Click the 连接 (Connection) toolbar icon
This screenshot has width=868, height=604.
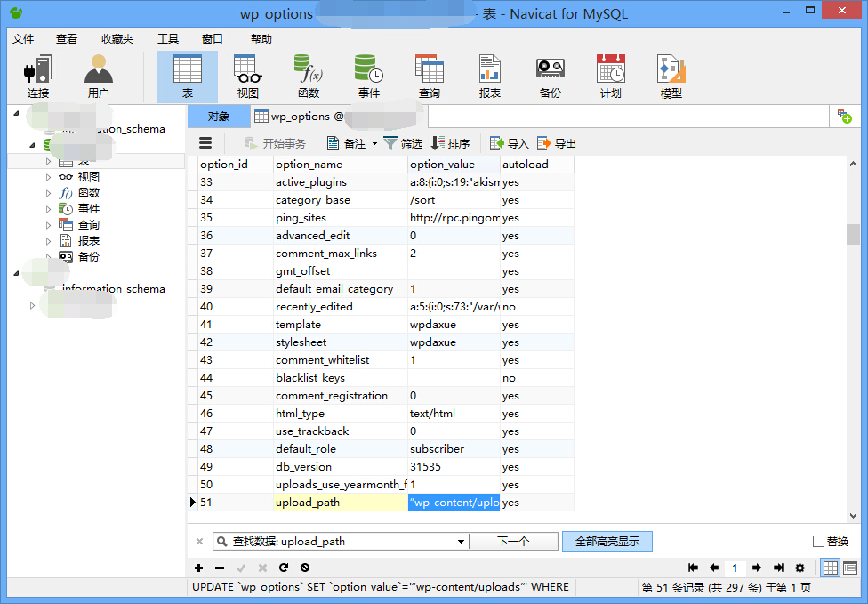coord(38,76)
